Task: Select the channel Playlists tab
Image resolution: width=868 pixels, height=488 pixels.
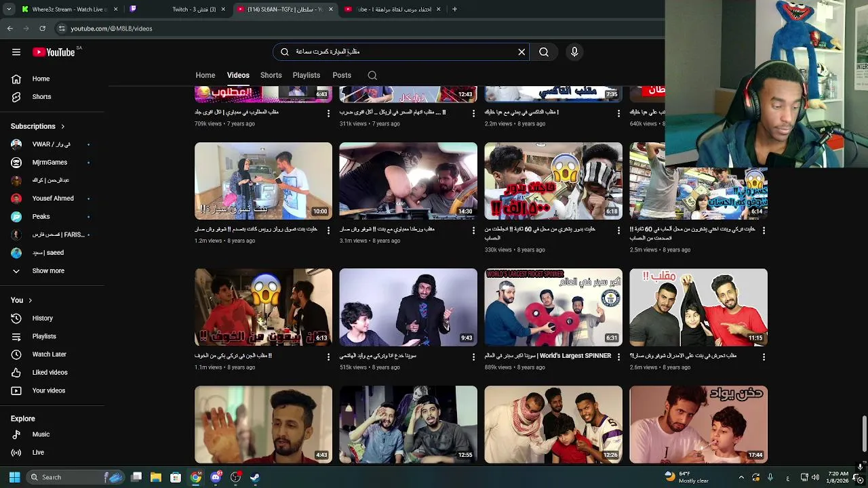Action: click(x=307, y=75)
